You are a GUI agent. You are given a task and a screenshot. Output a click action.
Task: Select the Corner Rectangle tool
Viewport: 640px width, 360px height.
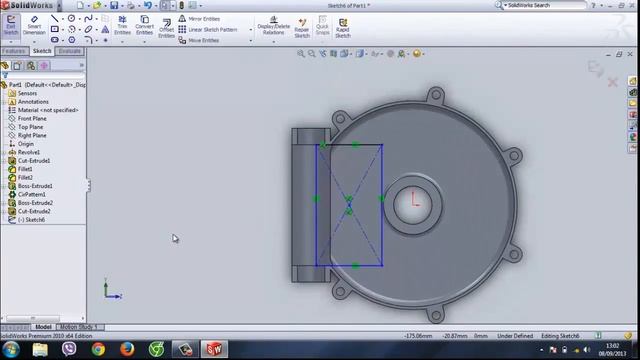pos(54,29)
